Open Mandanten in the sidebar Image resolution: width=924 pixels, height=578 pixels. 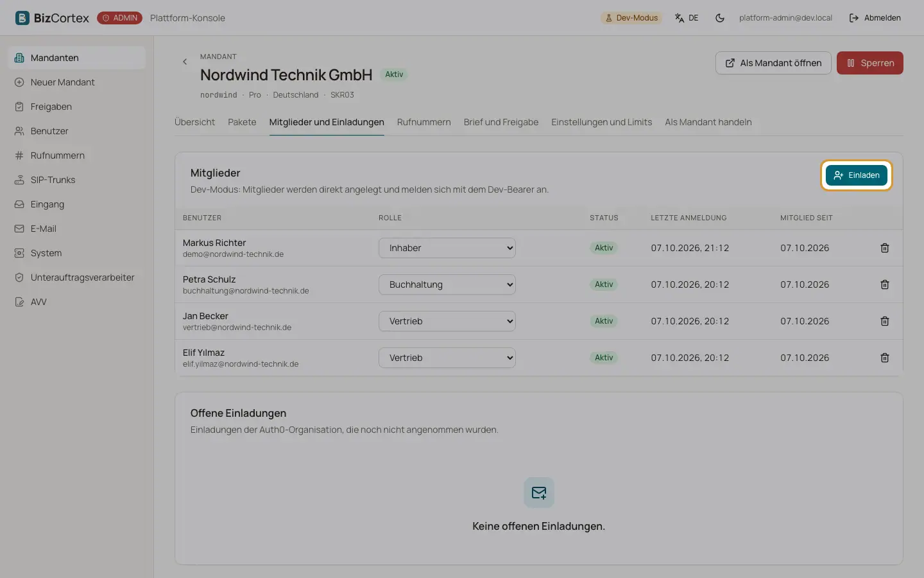77,58
